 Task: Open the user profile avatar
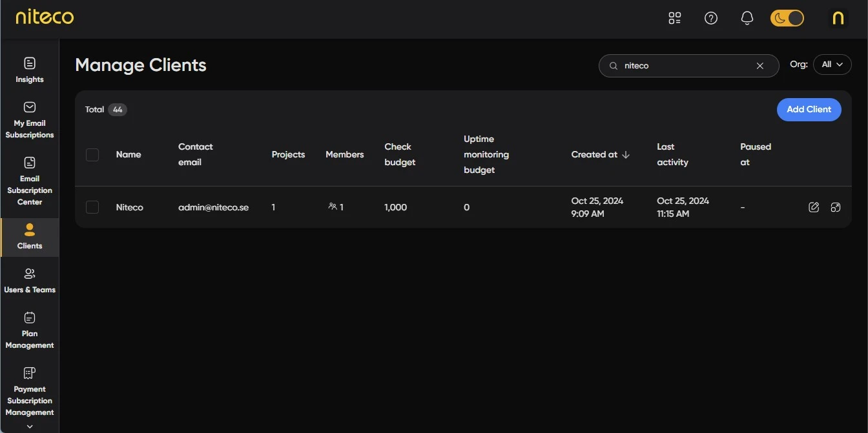point(838,18)
